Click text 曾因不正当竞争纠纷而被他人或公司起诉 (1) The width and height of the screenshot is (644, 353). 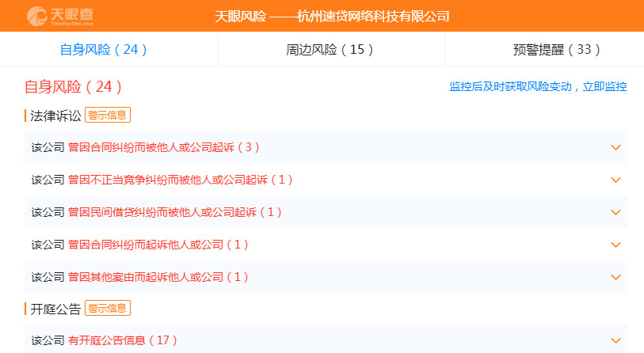click(181, 180)
